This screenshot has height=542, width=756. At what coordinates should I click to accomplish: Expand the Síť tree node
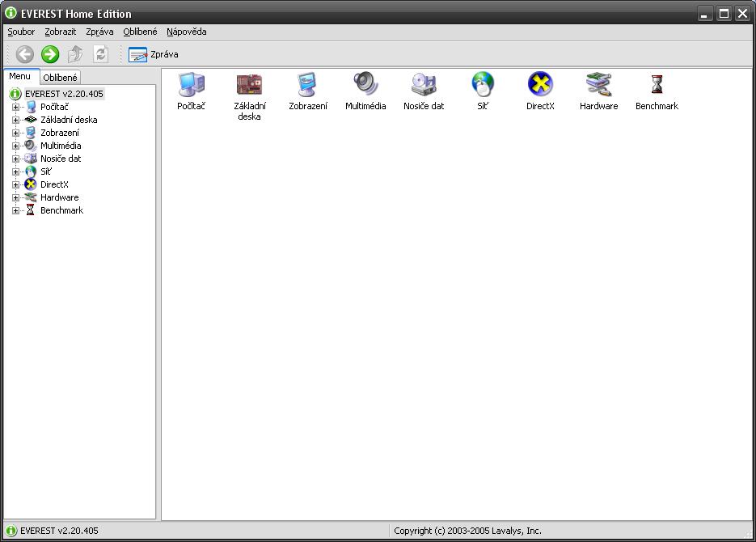click(x=15, y=172)
